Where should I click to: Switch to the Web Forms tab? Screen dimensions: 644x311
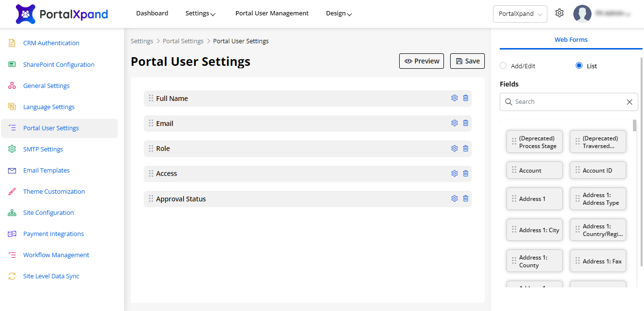click(x=571, y=40)
